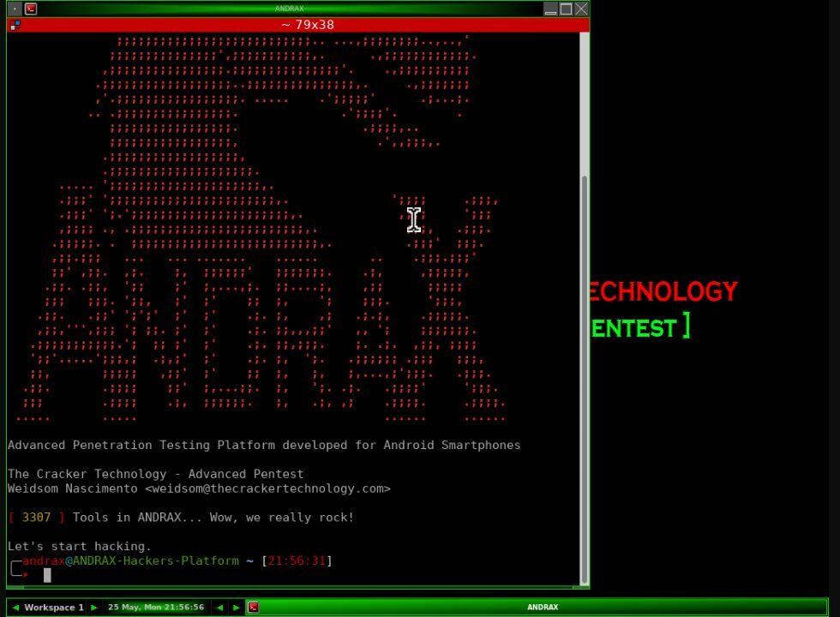Open the window menu dot button
Image resolution: width=840 pixels, height=617 pixels.
tap(15, 9)
